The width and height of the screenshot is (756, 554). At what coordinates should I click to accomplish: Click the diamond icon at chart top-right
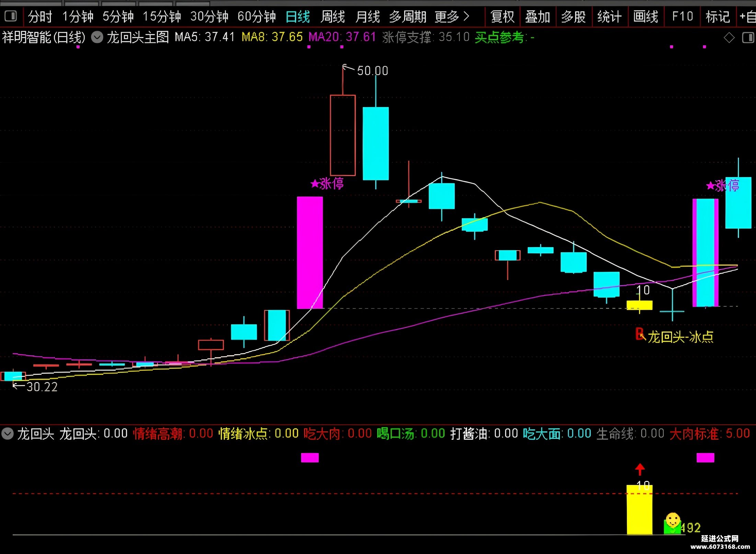click(729, 37)
